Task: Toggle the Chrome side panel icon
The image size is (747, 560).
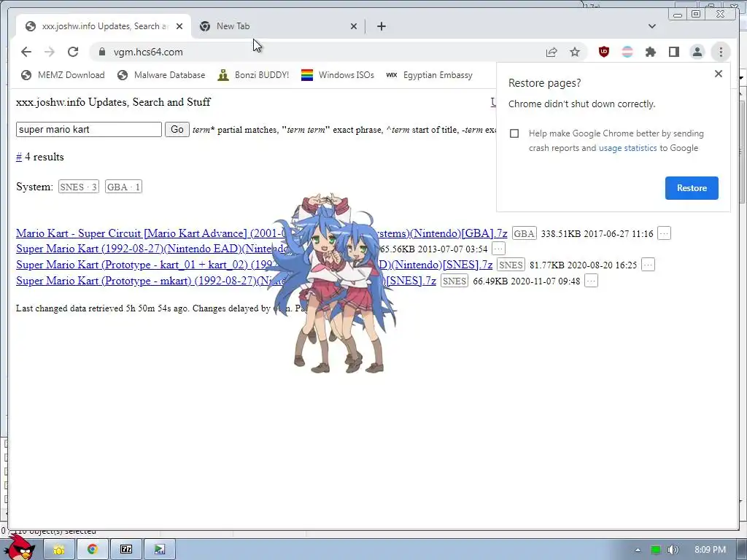Action: tap(674, 52)
